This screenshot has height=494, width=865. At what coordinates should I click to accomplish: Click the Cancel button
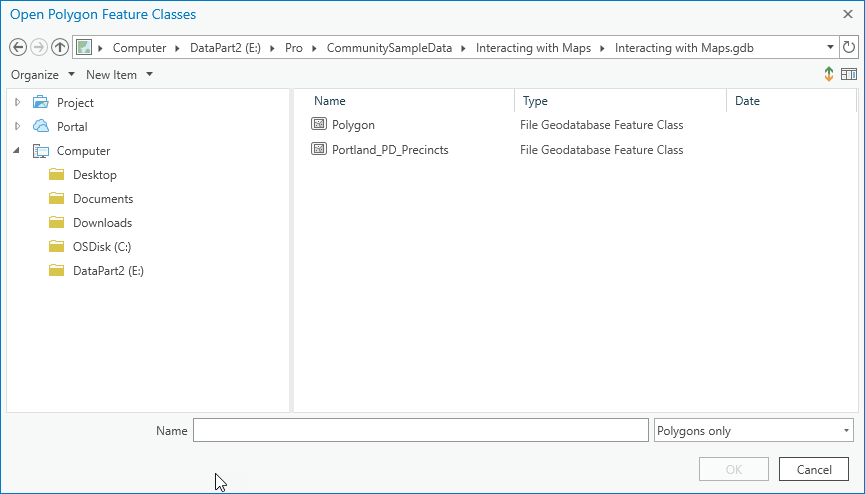pyautogui.click(x=814, y=469)
